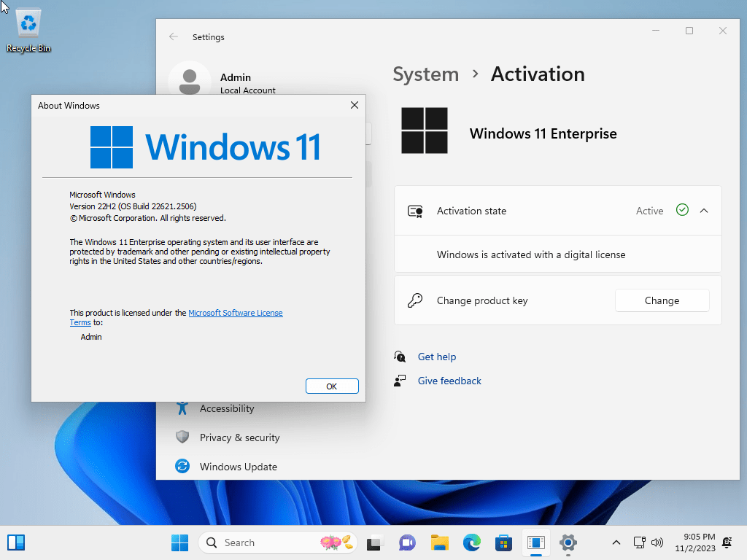The width and height of the screenshot is (747, 560).
Task: Click the 'Windows is activated with a digital license' text
Action: tap(531, 254)
